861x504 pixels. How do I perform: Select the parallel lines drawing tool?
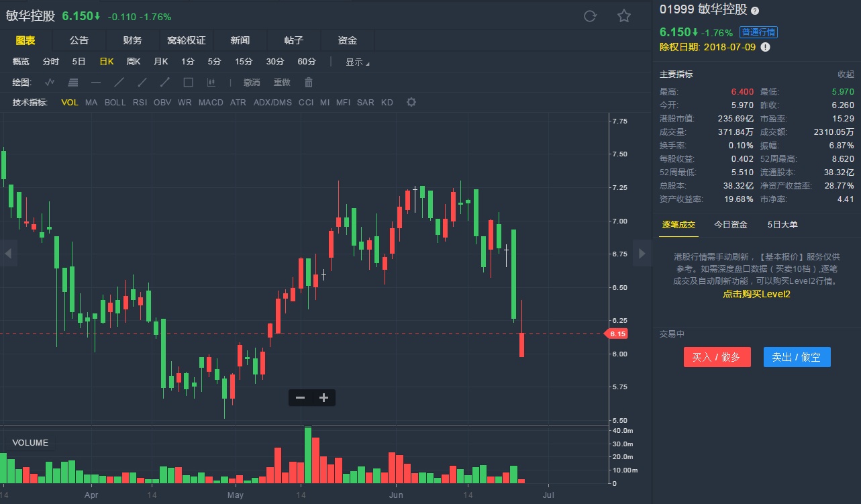click(x=73, y=83)
